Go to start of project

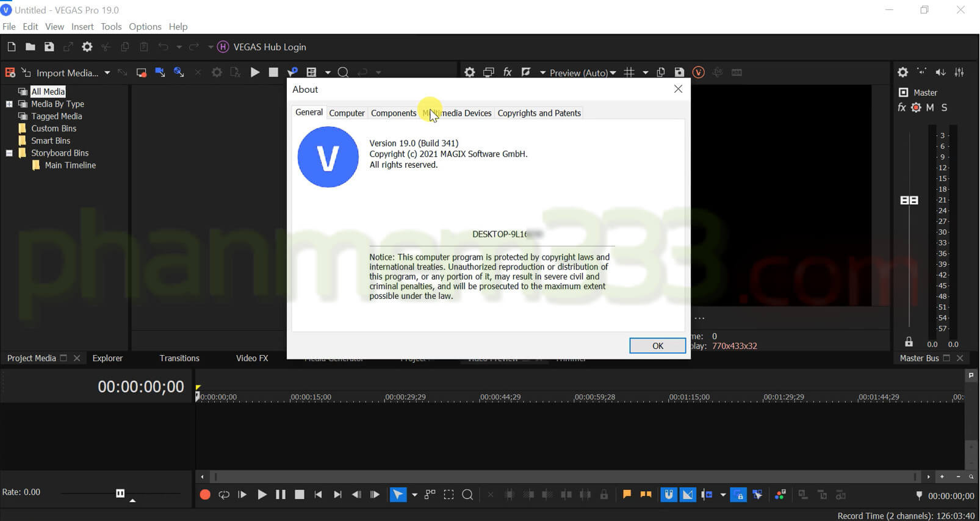(x=318, y=495)
